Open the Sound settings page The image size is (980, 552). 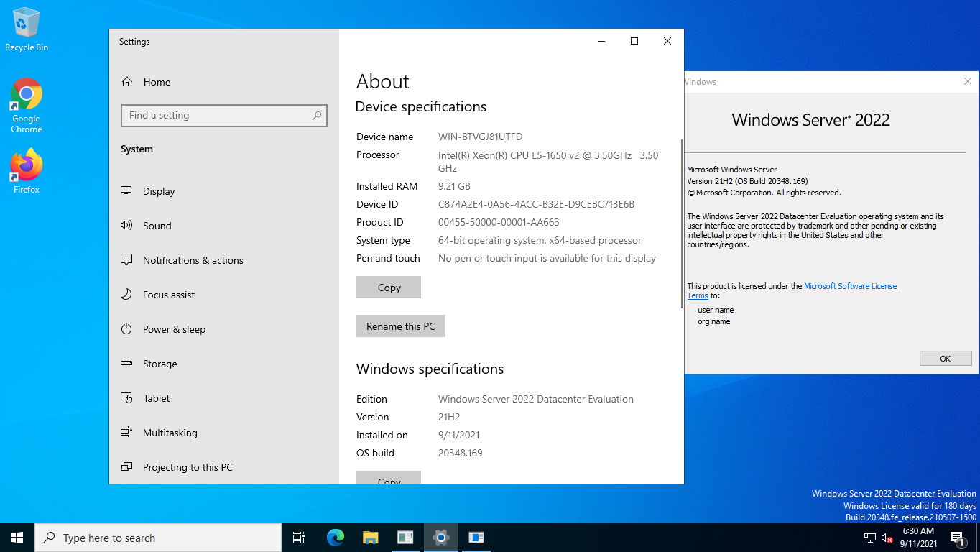pos(157,226)
